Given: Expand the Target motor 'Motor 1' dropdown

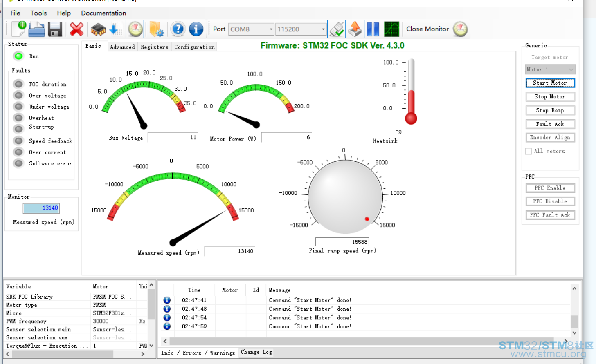Looking at the screenshot, I should pos(550,69).
